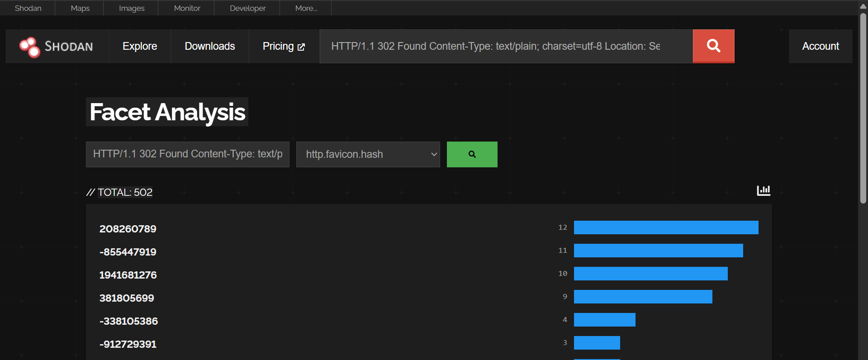
Task: Switch to the Images tab
Action: 132,8
